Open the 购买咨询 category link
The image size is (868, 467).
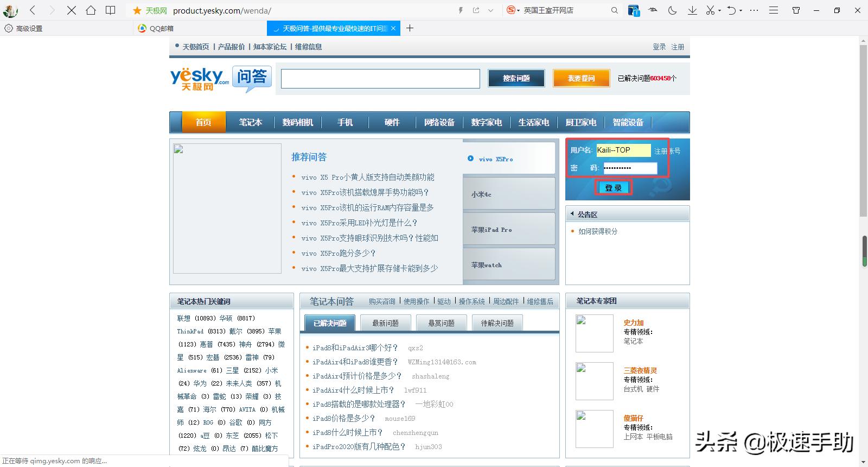click(382, 301)
